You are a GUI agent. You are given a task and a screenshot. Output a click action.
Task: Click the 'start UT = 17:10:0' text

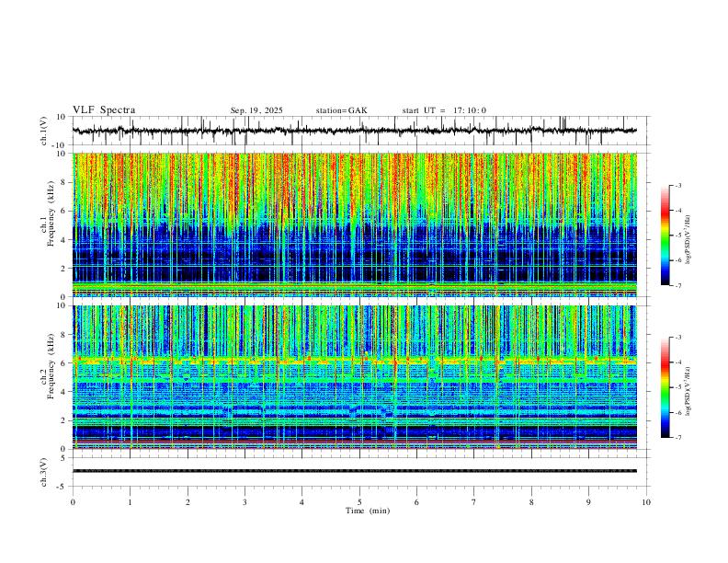tap(444, 110)
